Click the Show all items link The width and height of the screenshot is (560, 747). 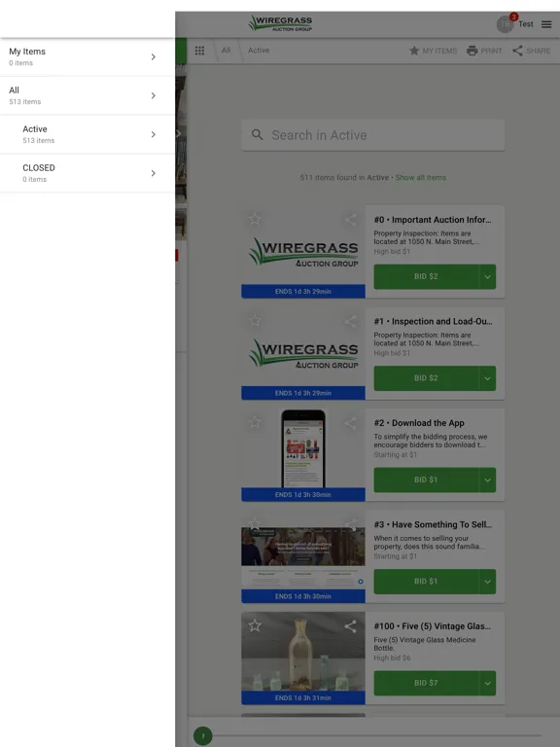coord(420,177)
